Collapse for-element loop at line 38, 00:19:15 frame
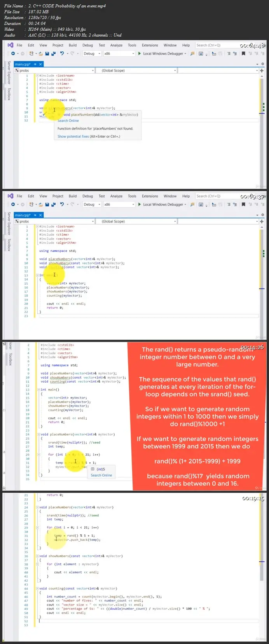The height and width of the screenshot is (644, 269). pos(37,564)
